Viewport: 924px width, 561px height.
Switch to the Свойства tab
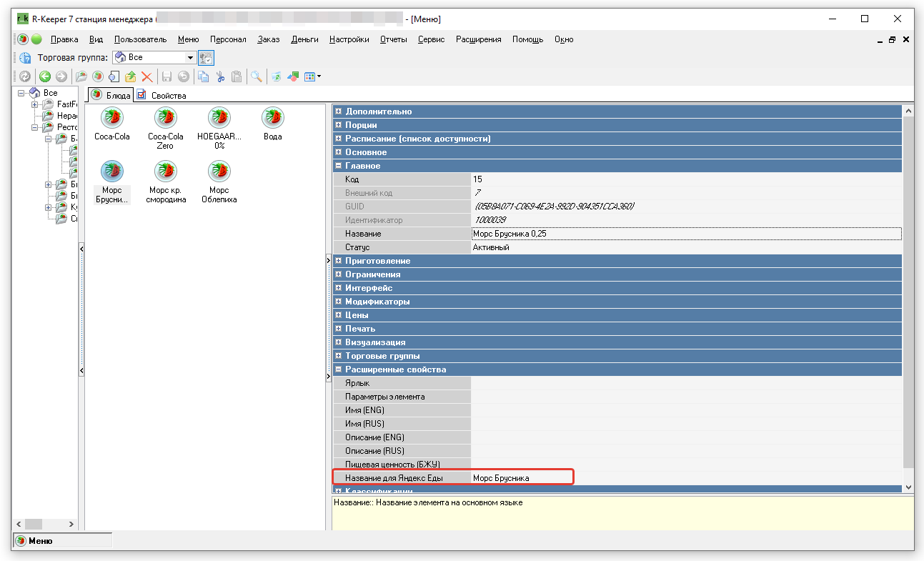162,95
